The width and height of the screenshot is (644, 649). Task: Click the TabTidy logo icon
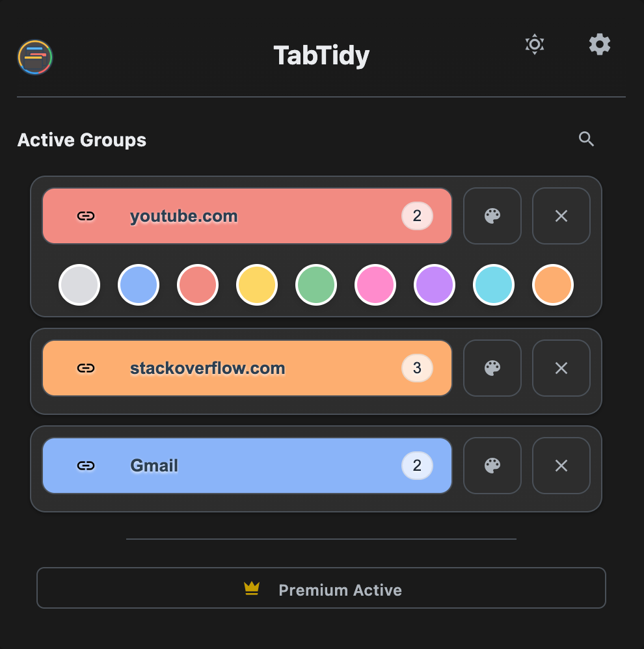(x=35, y=57)
